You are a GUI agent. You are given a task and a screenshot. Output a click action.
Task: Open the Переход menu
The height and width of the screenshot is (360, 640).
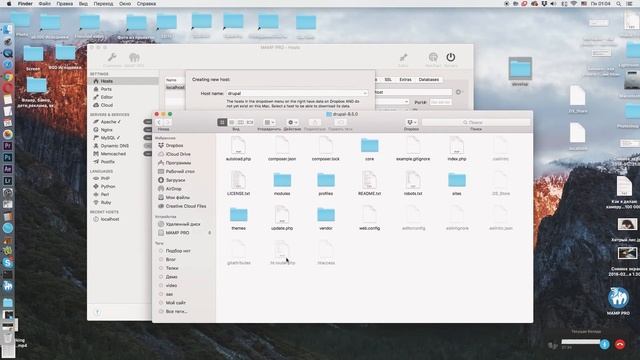pyautogui.click(x=103, y=4)
